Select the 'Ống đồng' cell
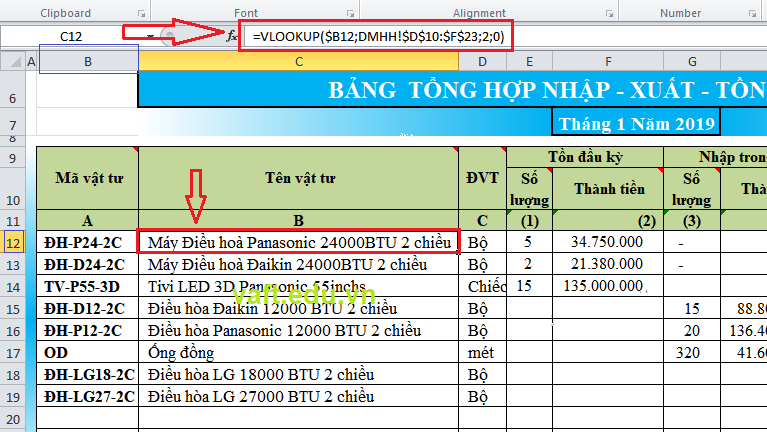The width and height of the screenshot is (767, 432). tap(299, 353)
